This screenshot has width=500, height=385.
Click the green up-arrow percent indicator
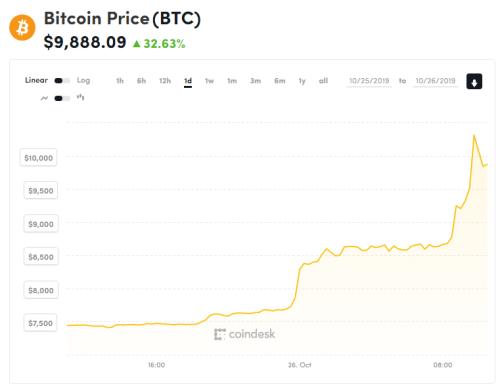[x=159, y=44]
